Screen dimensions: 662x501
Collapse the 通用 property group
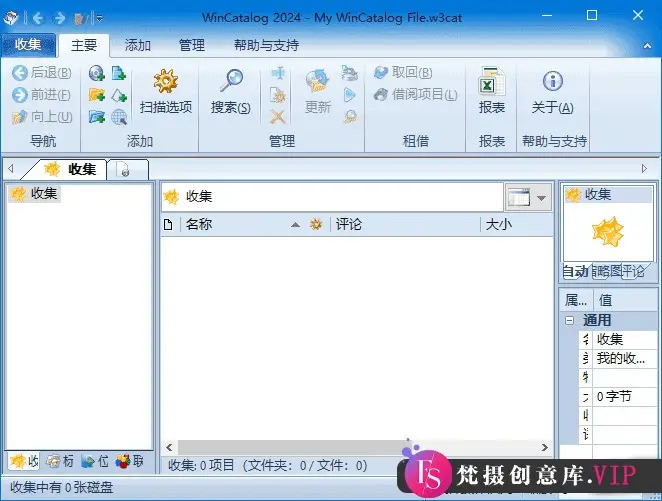click(x=570, y=320)
